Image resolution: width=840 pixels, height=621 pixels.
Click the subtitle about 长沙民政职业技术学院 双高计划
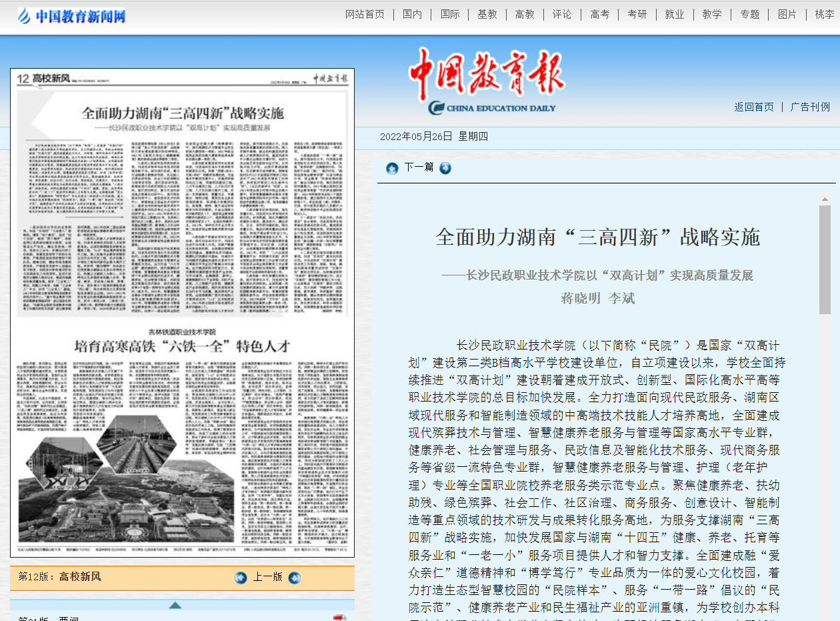coord(597,275)
